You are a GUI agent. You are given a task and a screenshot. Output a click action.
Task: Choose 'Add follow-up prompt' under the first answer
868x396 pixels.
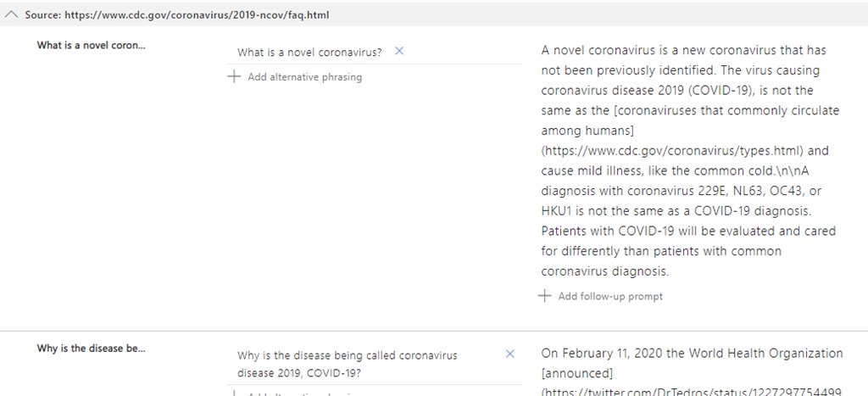[x=609, y=297]
